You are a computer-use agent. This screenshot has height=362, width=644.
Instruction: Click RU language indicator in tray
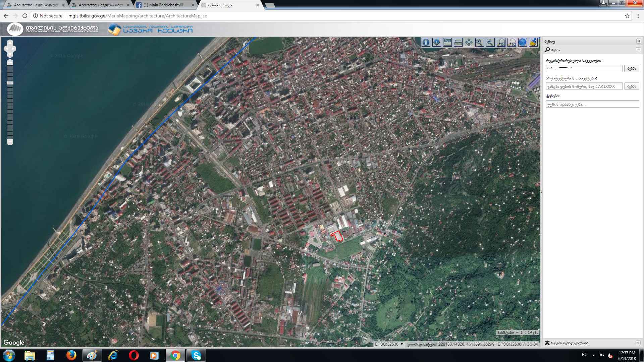[585, 355]
